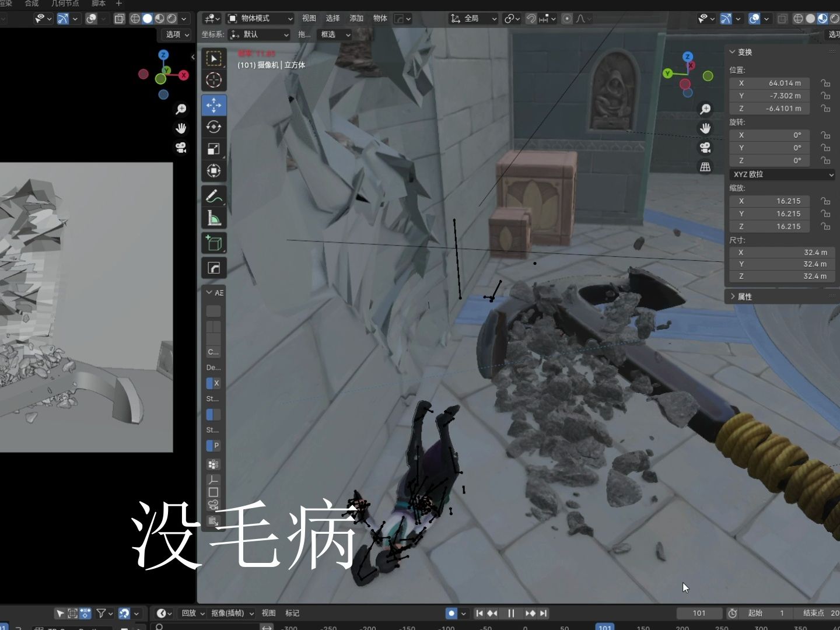Open the 视图 menu in viewport header
This screenshot has height=630, width=840.
(x=309, y=19)
